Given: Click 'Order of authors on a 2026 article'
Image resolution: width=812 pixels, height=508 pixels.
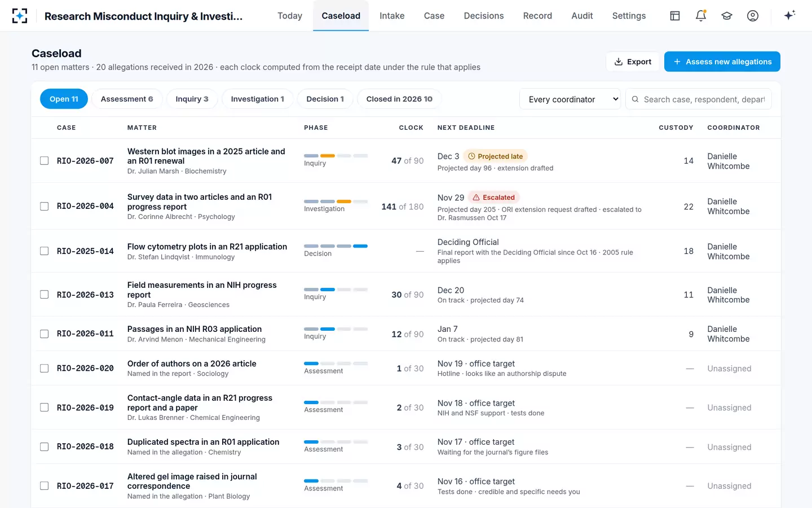Looking at the screenshot, I should (192, 364).
